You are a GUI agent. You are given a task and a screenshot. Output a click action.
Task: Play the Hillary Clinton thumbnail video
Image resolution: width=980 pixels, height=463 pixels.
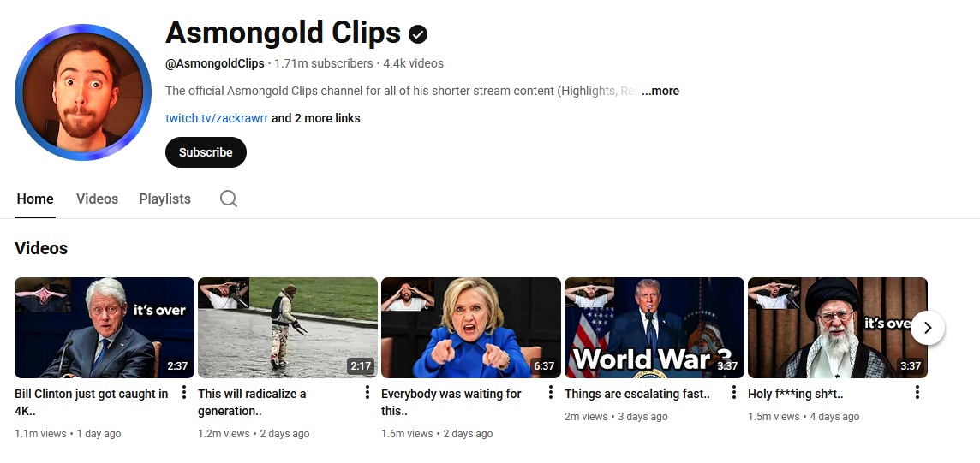click(471, 328)
